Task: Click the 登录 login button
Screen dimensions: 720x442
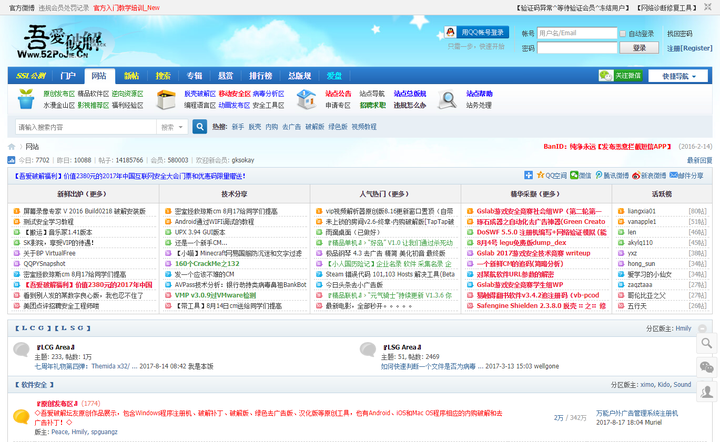Action: 639,48
